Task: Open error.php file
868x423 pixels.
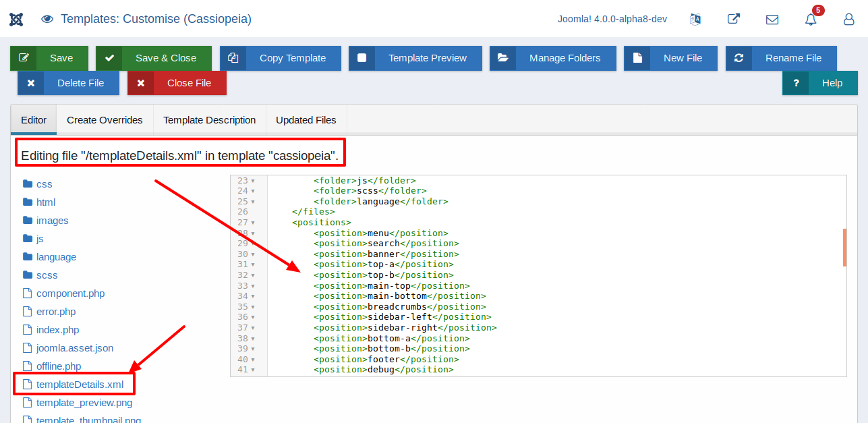Action: click(x=56, y=312)
